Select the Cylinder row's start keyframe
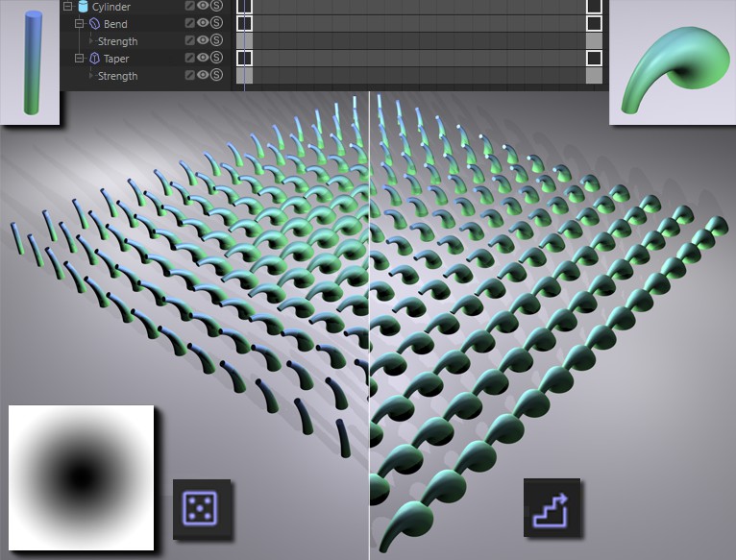 pyautogui.click(x=245, y=7)
